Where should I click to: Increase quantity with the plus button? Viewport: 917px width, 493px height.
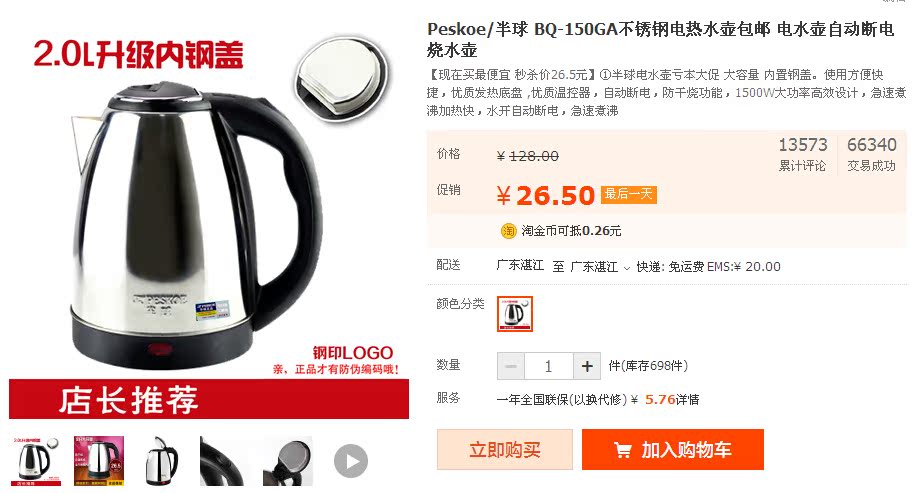pos(587,367)
